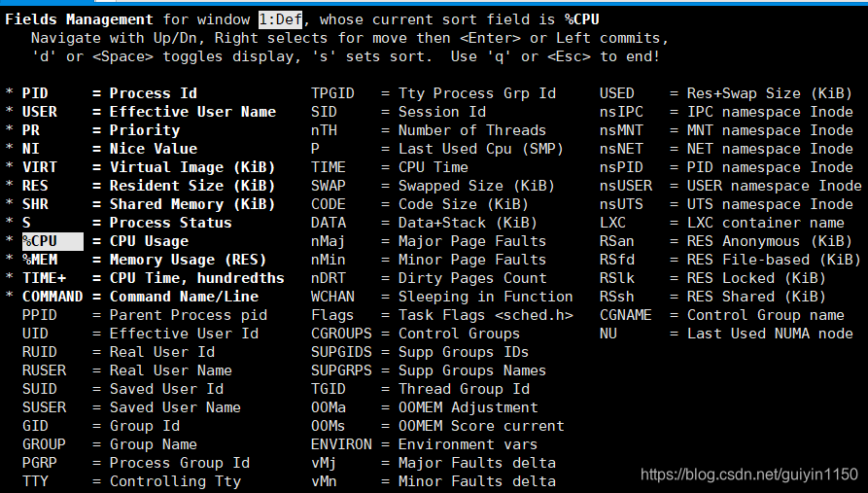Screen dimensions: 868x493
Task: Click the SUPGRPS field name
Action: click(x=341, y=370)
